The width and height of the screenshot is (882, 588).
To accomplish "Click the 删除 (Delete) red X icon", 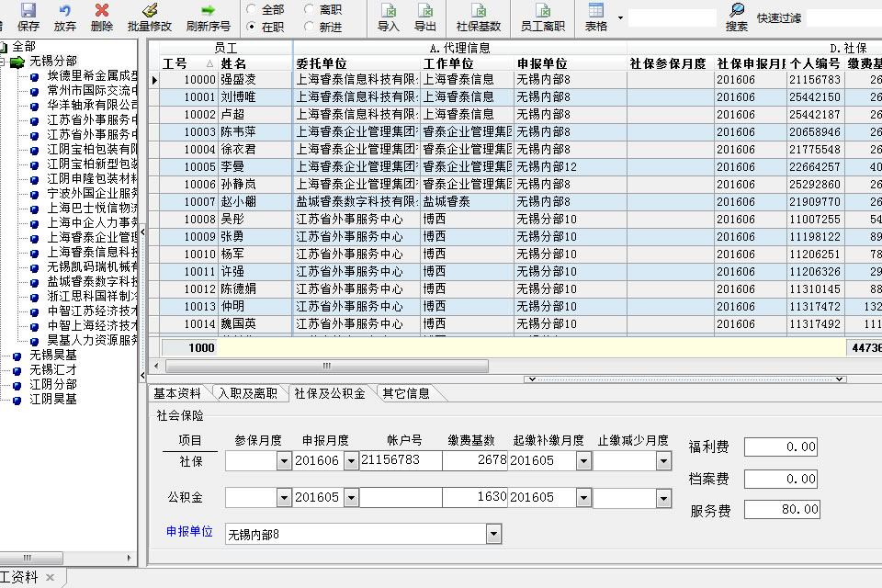I will point(102,11).
